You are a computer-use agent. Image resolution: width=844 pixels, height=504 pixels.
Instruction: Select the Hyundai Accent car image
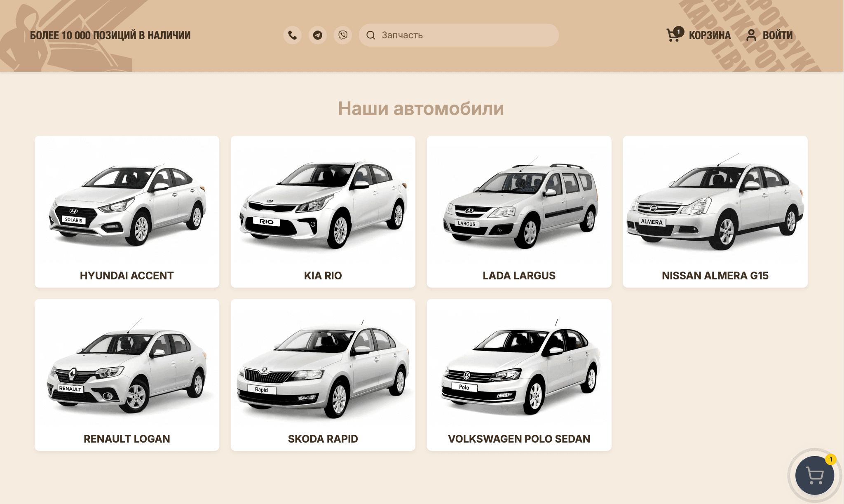(127, 204)
